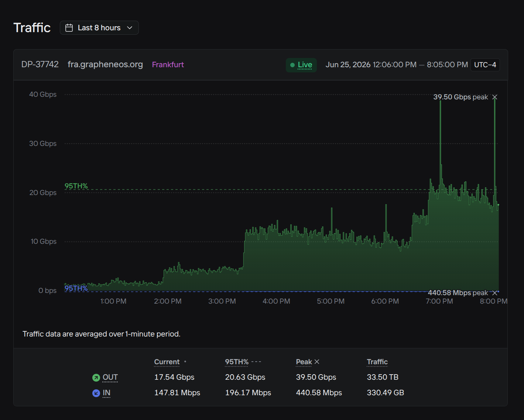Toggle the 95TH% dashed line column header

tap(237, 362)
